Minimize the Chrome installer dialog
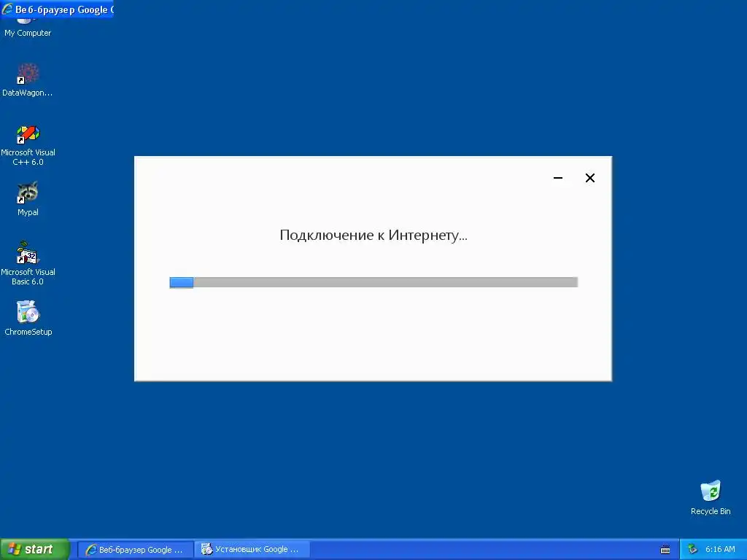The width and height of the screenshot is (747, 560). (x=558, y=178)
